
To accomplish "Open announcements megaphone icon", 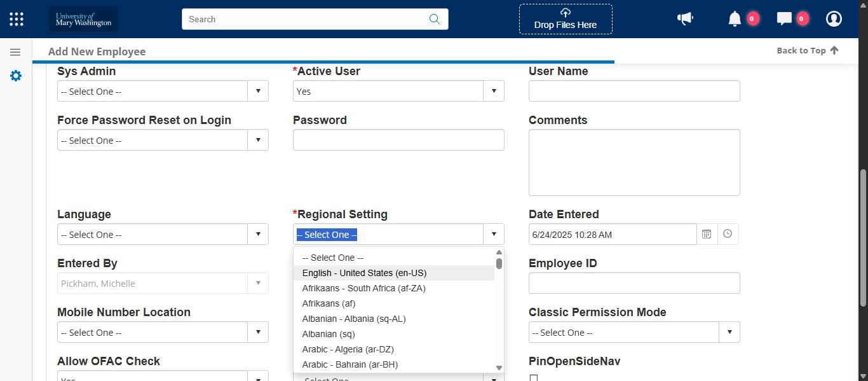I will pyautogui.click(x=685, y=19).
